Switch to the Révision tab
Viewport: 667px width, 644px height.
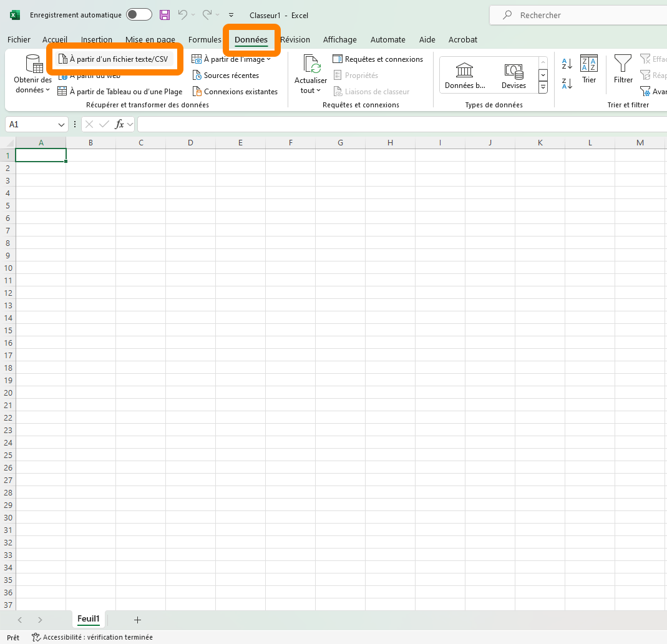tap(295, 39)
